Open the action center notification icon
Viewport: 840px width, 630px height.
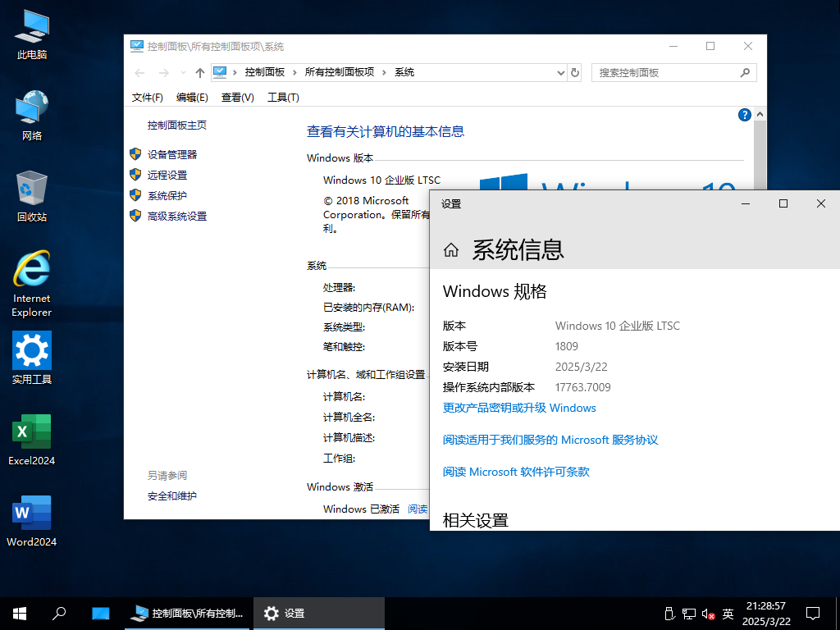(813, 614)
